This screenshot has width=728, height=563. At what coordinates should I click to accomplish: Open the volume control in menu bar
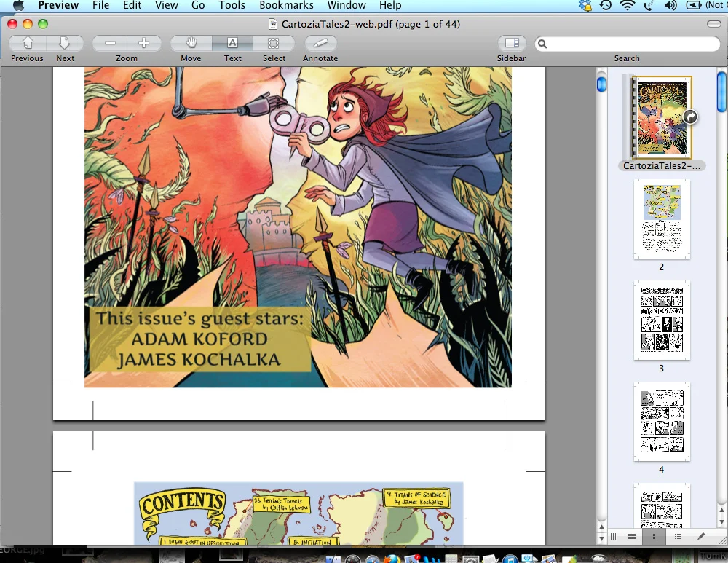(670, 5)
